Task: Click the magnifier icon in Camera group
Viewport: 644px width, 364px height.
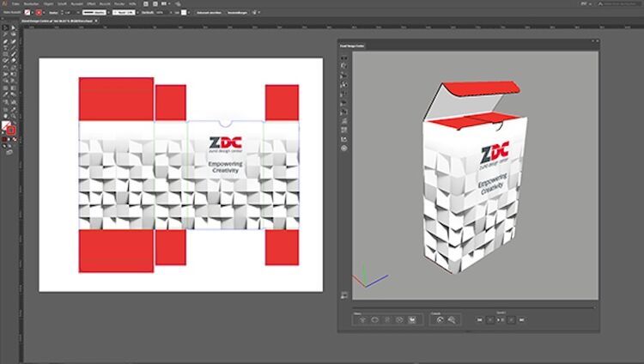Action: coord(452,319)
